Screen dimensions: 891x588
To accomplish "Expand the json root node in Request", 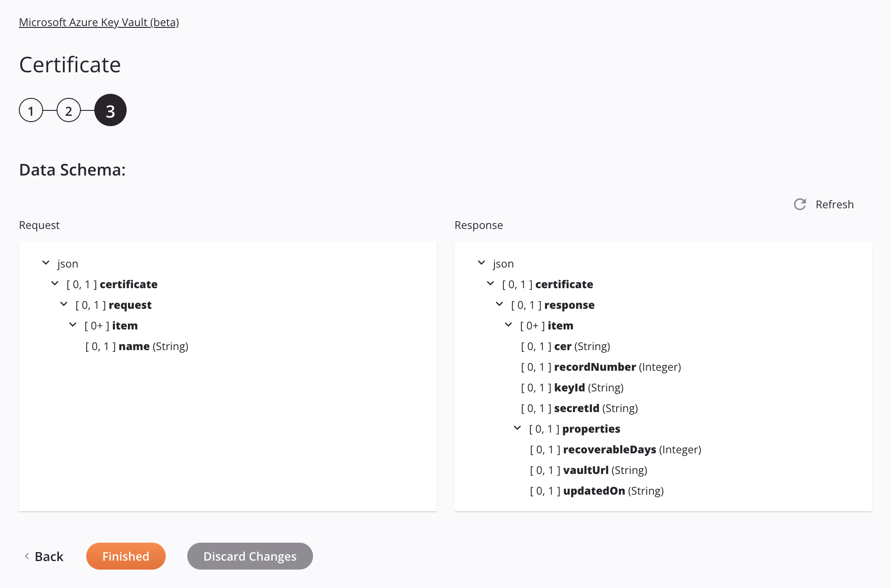I will [45, 263].
